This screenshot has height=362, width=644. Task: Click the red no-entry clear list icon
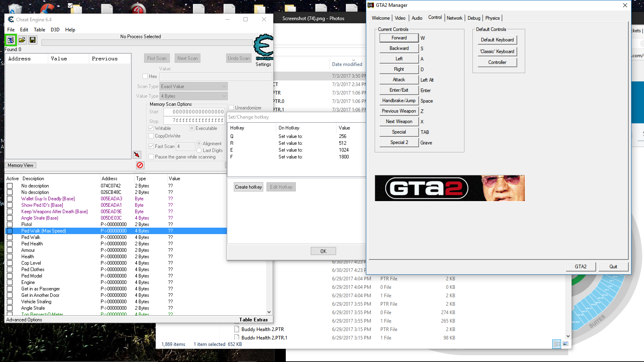click(140, 165)
